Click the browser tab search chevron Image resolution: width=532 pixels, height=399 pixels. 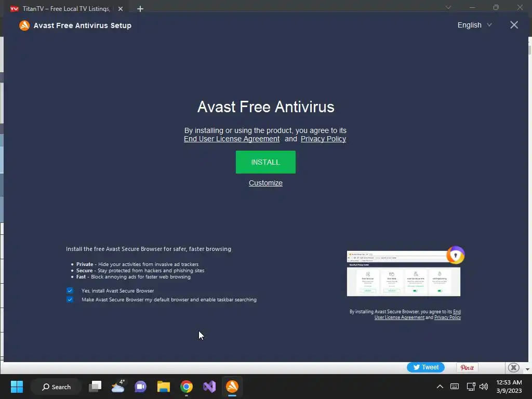click(x=448, y=7)
